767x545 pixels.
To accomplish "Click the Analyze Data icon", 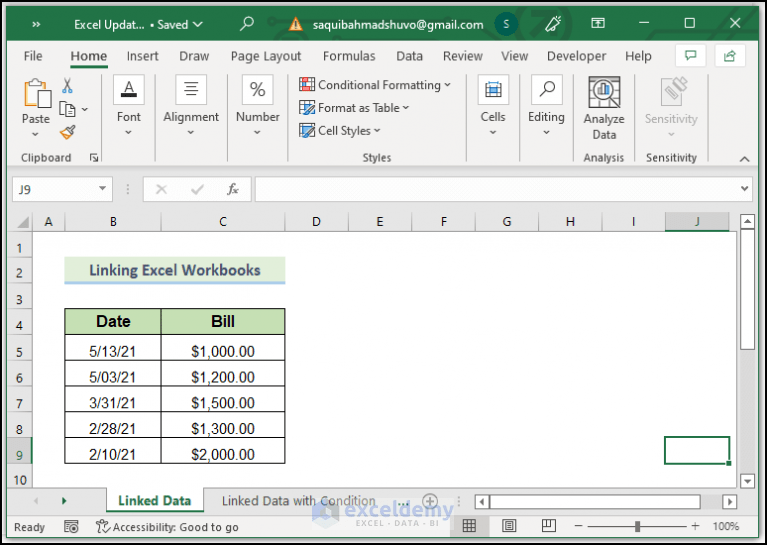I will [604, 92].
